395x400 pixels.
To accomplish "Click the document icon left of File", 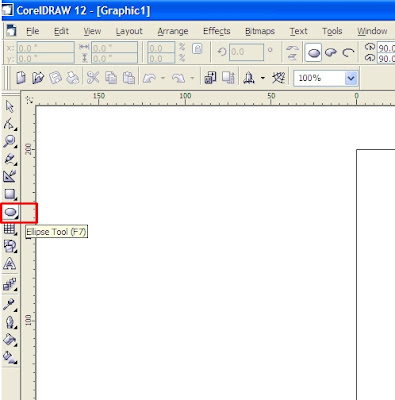I will [x=11, y=31].
